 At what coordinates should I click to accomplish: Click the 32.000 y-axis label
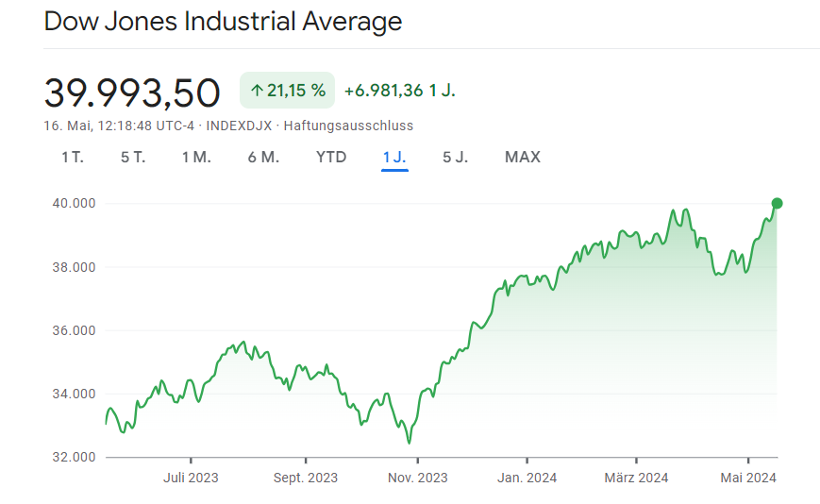(74, 457)
